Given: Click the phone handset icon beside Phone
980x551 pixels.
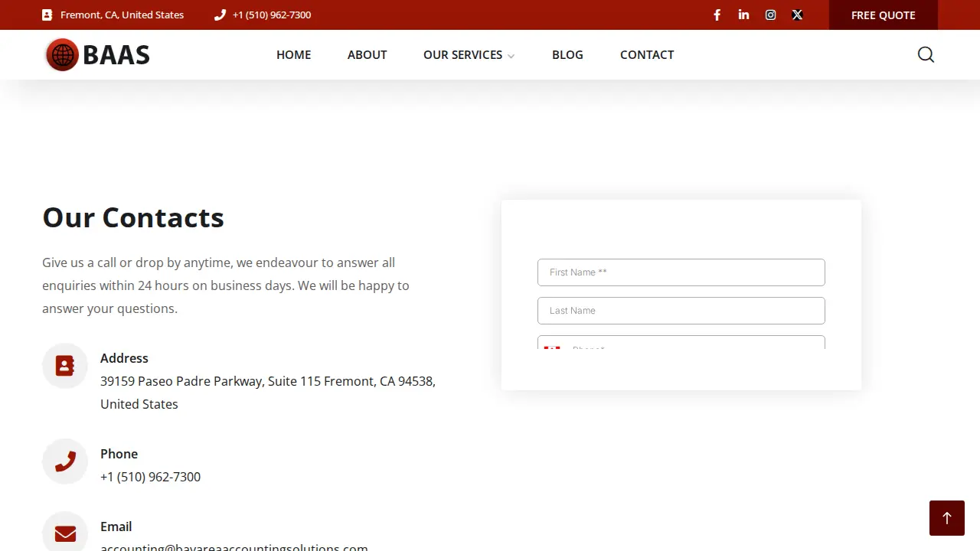Looking at the screenshot, I should [65, 461].
